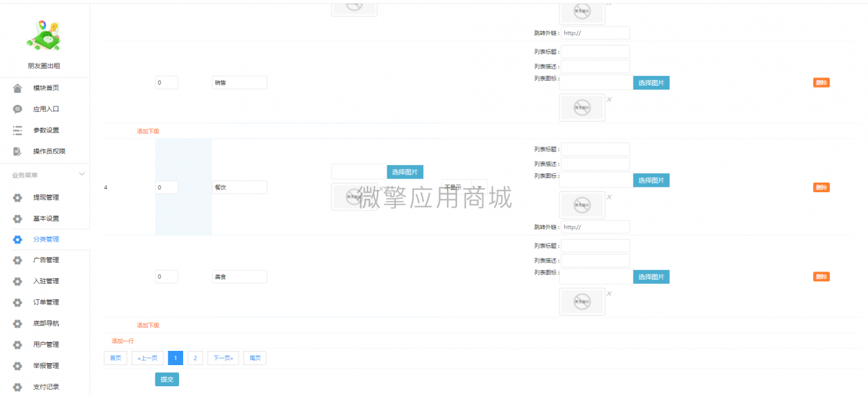This screenshot has height=395, width=868.
Task: Click 选择图片 for 餐饮 category image
Action: [405, 172]
